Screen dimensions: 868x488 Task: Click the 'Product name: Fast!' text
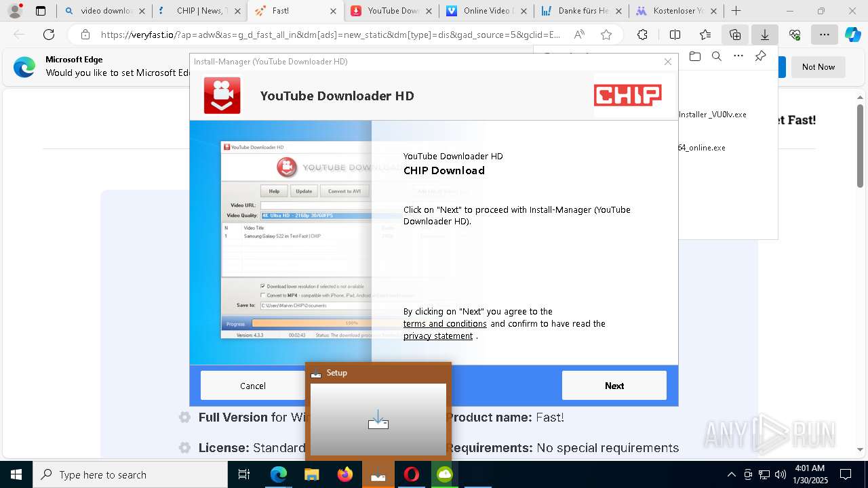tap(505, 418)
